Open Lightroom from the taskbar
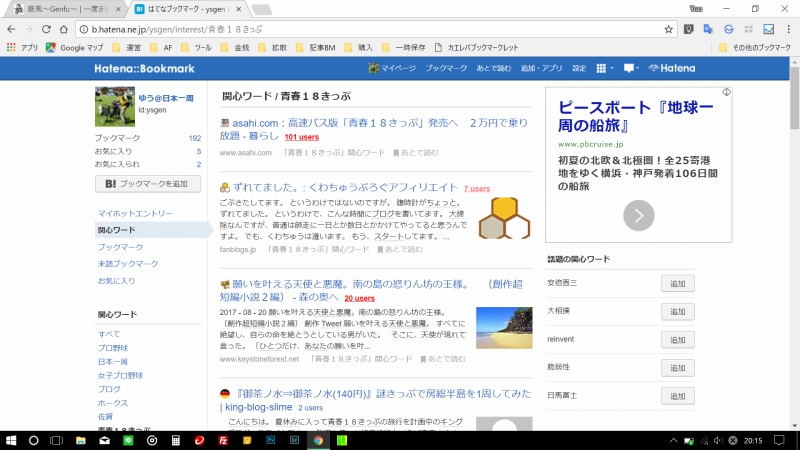This screenshot has width=800, height=450. (294, 440)
